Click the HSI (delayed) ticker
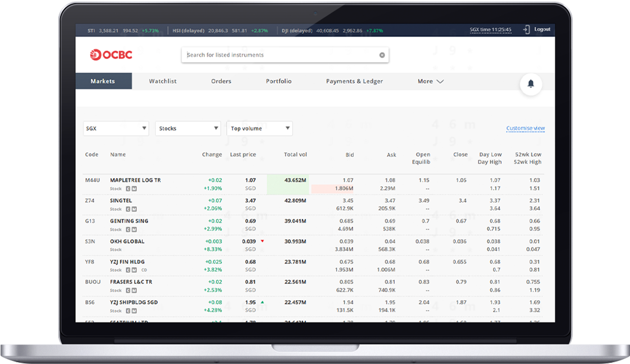 (220, 30)
